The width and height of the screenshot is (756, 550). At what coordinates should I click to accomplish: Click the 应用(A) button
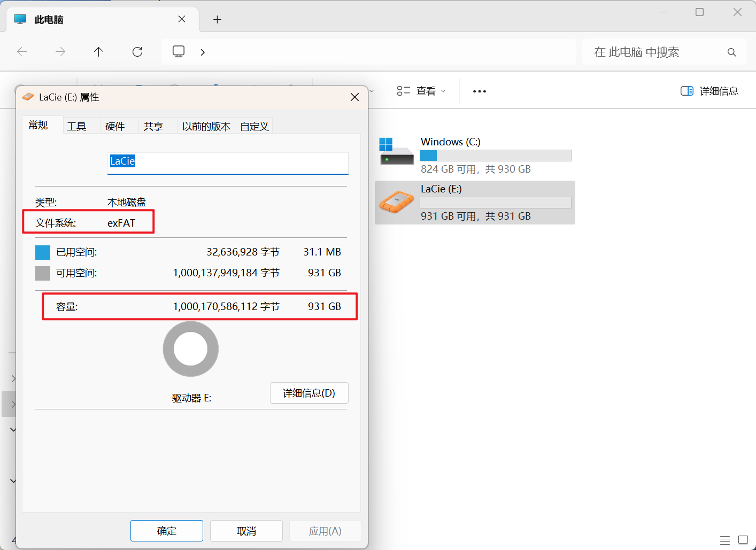coord(325,531)
